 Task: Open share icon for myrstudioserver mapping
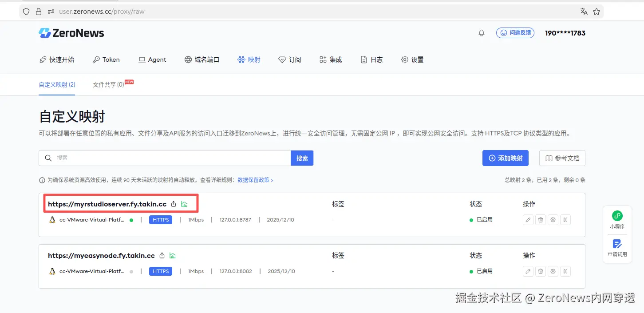pos(174,204)
